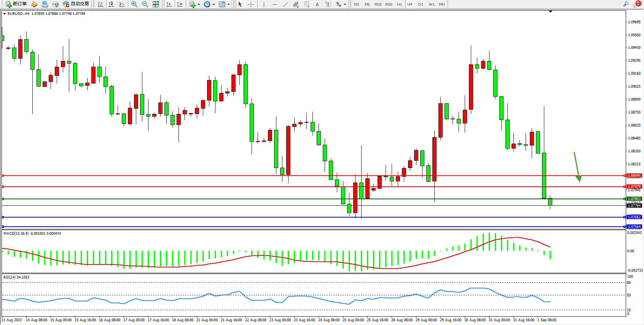Click the H1 timeframe button
This screenshot has height=325, width=644.
399,4
